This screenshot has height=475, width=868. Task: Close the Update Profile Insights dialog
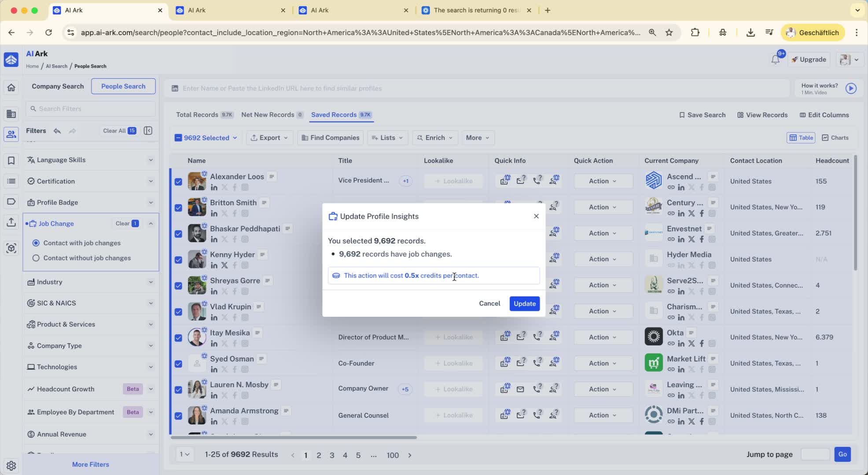[x=536, y=216]
